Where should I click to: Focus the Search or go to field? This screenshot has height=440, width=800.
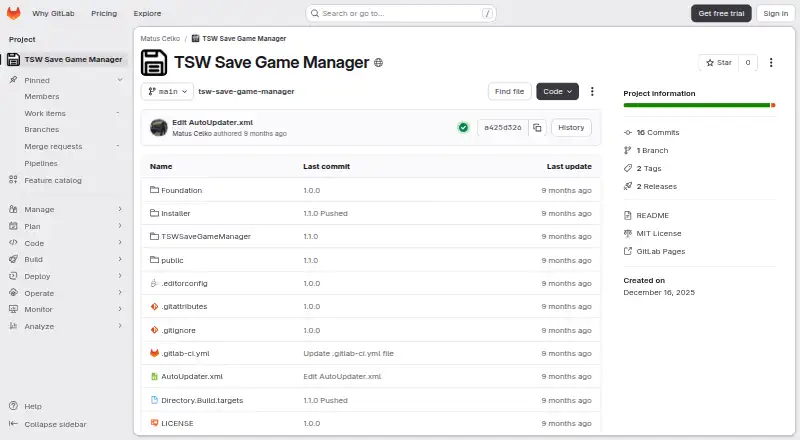[401, 13]
